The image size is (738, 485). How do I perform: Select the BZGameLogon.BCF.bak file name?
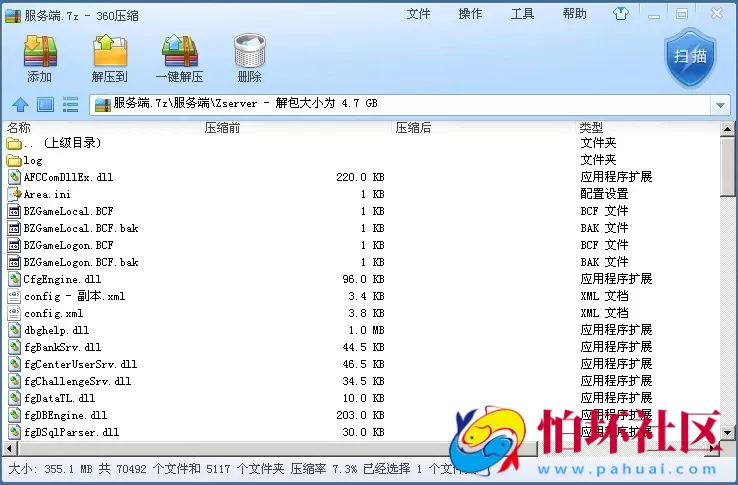coord(81,262)
